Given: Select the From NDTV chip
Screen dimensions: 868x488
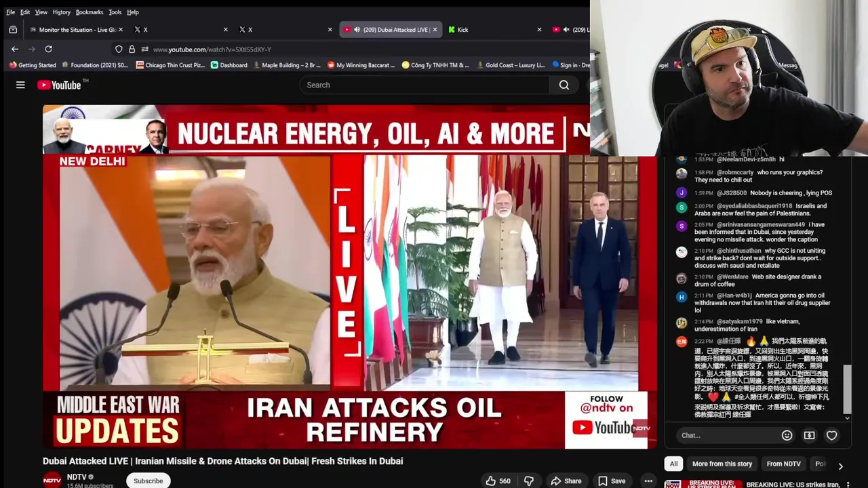Looking at the screenshot, I should tap(783, 464).
